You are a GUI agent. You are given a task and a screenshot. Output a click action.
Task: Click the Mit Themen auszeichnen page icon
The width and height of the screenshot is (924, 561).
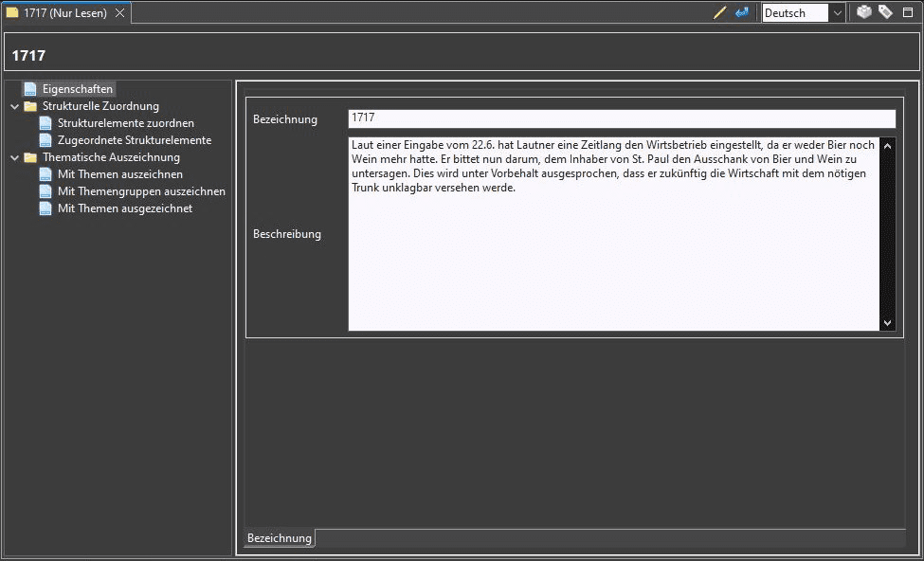pyautogui.click(x=45, y=174)
